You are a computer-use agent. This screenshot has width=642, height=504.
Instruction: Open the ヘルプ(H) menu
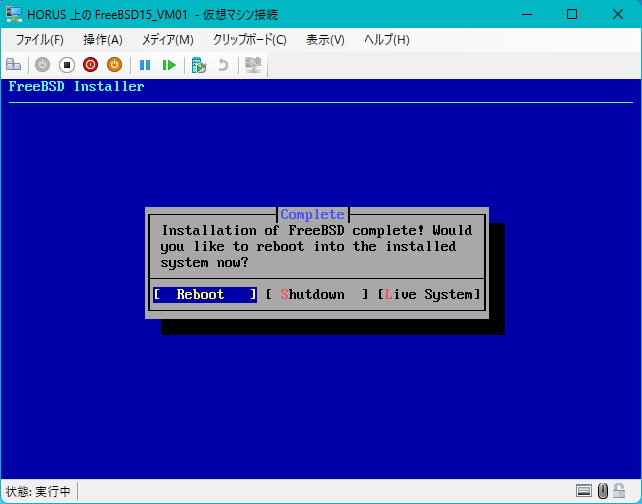[387, 40]
